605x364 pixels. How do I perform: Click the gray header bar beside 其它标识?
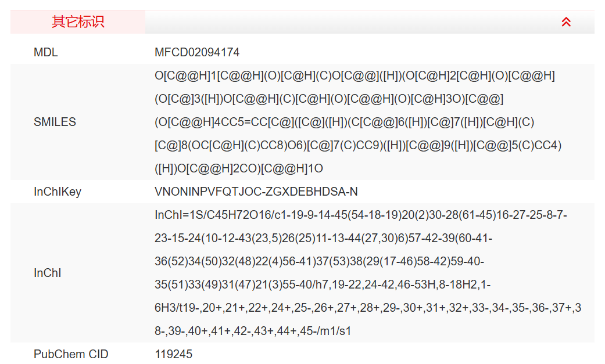349,22
